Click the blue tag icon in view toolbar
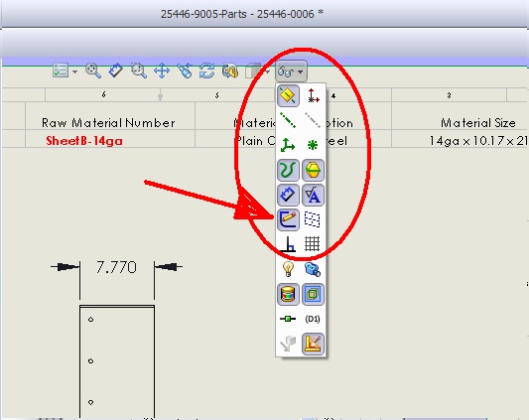529x420 pixels. (115, 70)
